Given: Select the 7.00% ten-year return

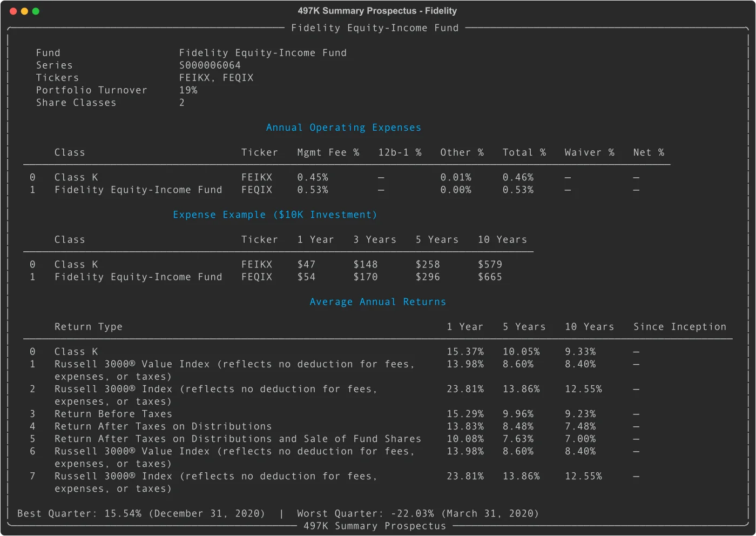Looking at the screenshot, I should pyautogui.click(x=580, y=439).
